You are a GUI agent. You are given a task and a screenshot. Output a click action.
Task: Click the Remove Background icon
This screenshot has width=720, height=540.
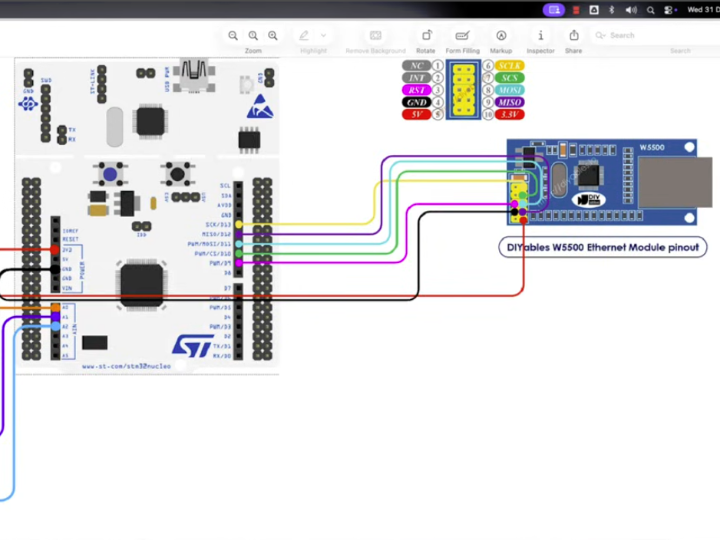[376, 35]
